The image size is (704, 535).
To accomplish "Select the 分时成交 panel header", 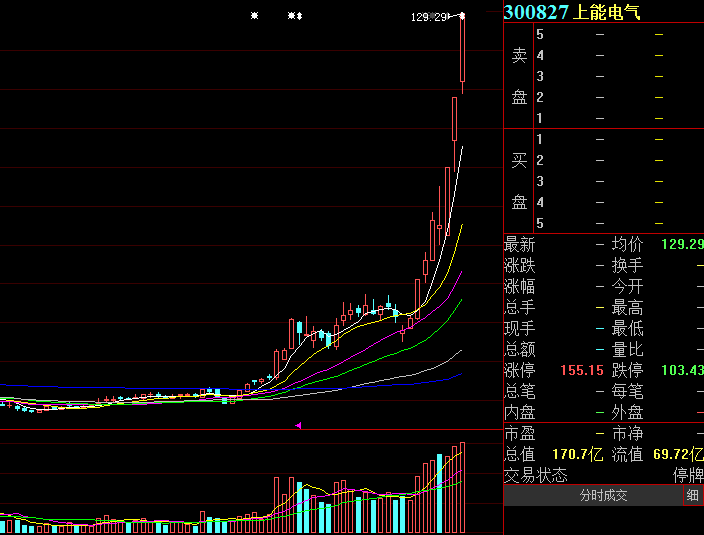I will click(x=603, y=496).
